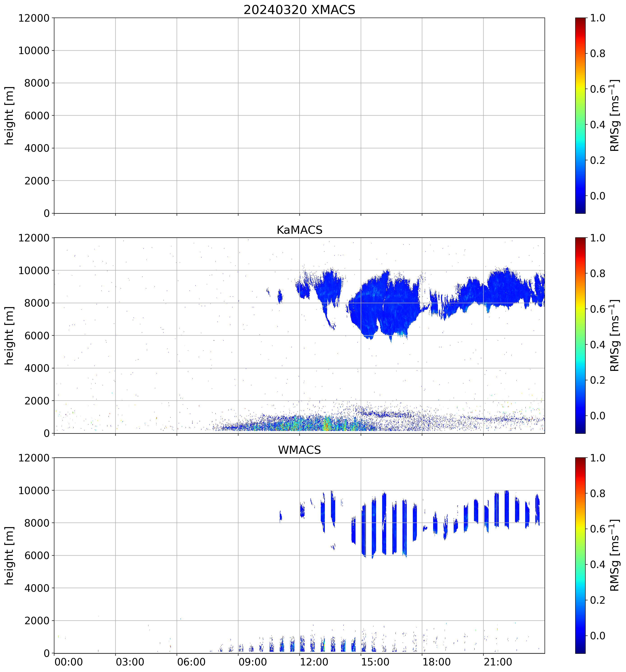Click the 06:00 time tick label
626x672 pixels.
(191, 662)
